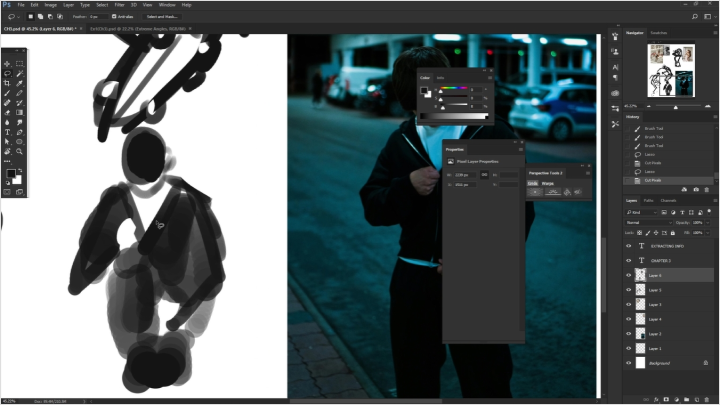Select the Gradient tool

click(20, 112)
